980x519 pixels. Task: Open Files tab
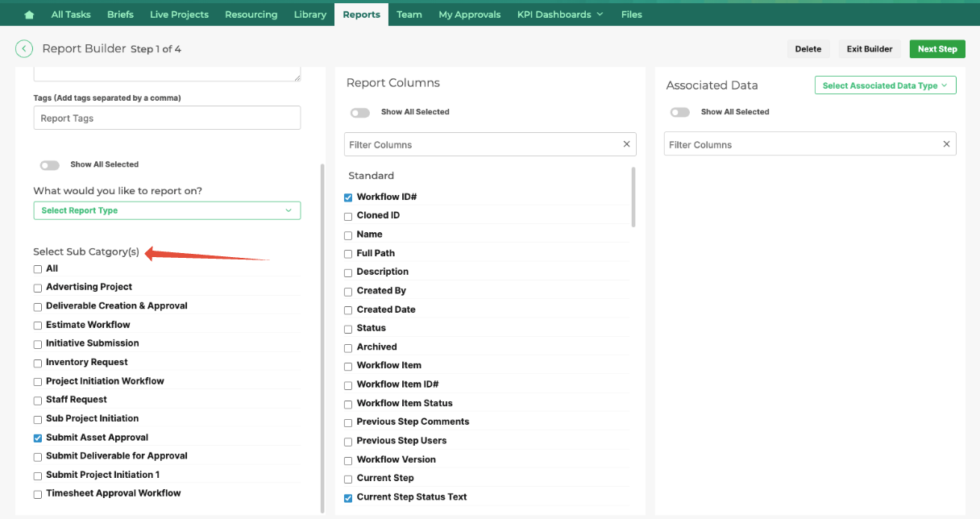point(632,15)
